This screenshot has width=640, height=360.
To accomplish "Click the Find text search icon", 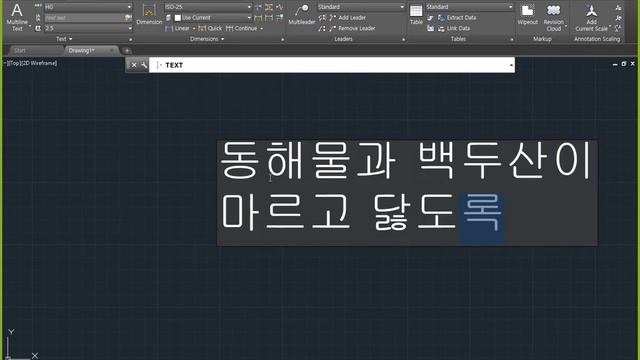I will (128, 18).
